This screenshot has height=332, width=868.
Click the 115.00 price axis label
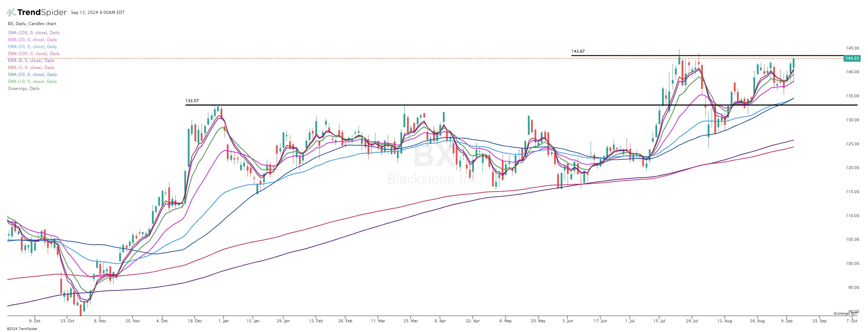852,192
